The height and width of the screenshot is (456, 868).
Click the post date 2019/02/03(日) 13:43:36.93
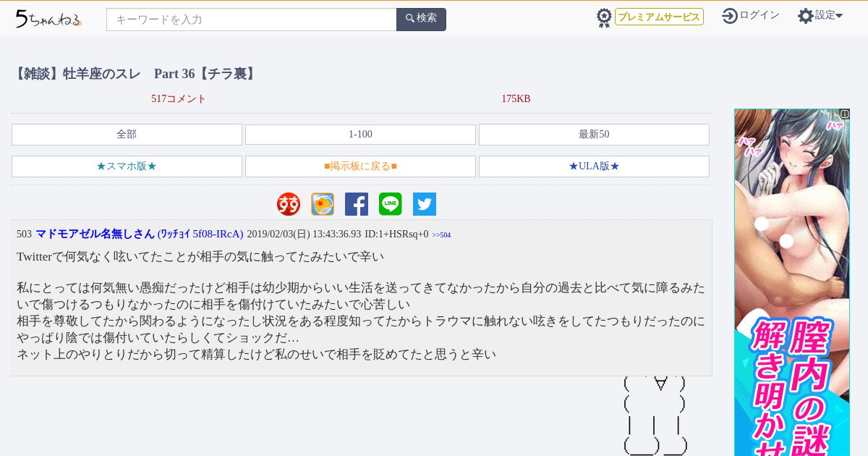tap(304, 235)
